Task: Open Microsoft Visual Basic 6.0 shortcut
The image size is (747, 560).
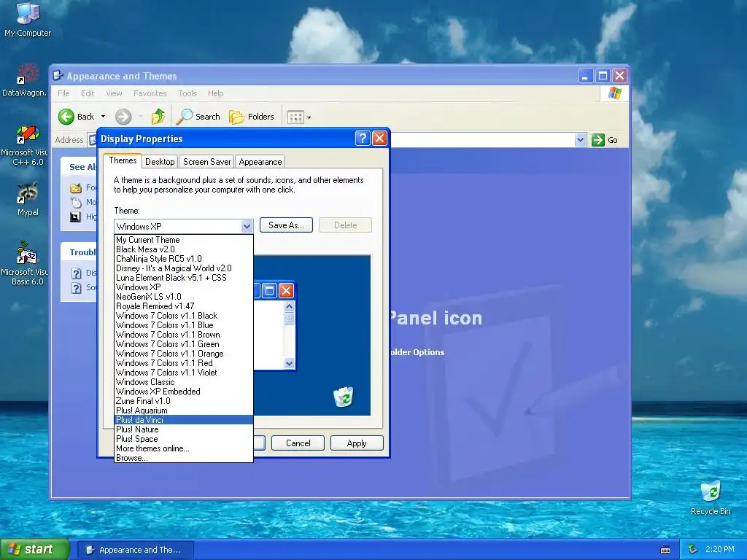Action: [27, 263]
